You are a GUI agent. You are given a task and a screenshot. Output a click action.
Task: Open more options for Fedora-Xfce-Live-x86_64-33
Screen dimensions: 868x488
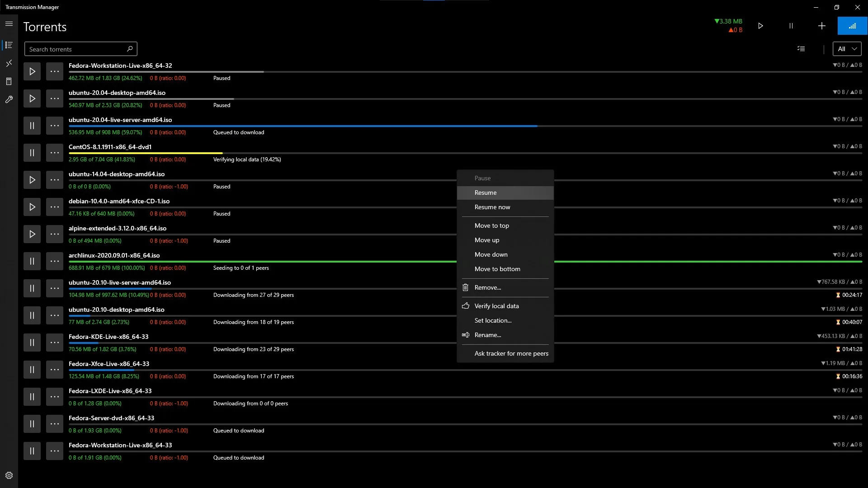click(55, 370)
